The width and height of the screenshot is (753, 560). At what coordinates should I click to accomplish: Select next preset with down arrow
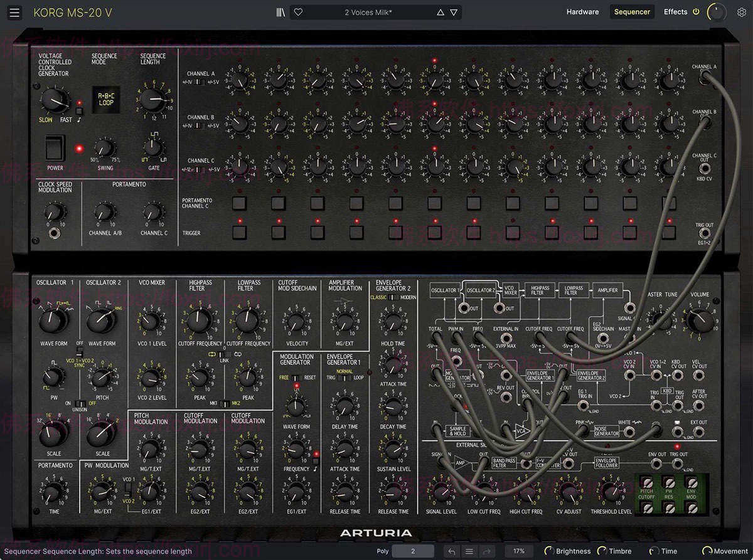(x=454, y=12)
